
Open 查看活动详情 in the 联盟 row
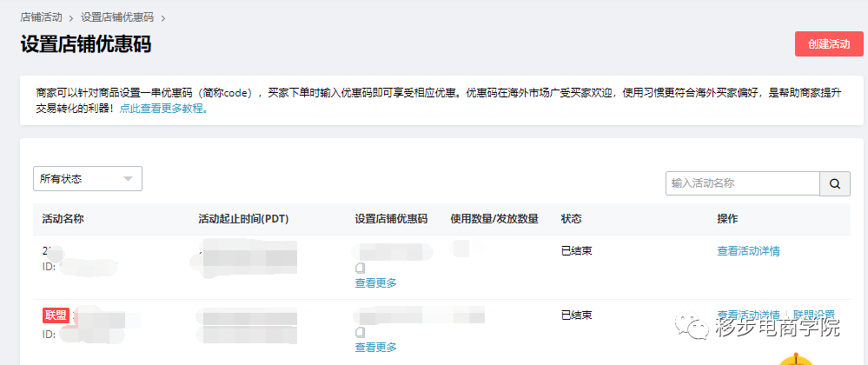[748, 315]
